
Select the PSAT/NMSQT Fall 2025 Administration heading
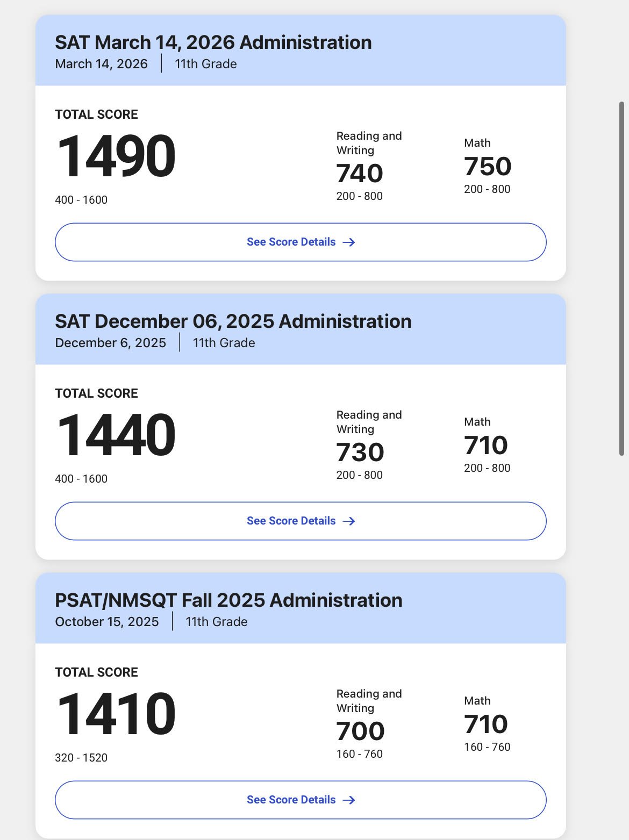point(228,600)
